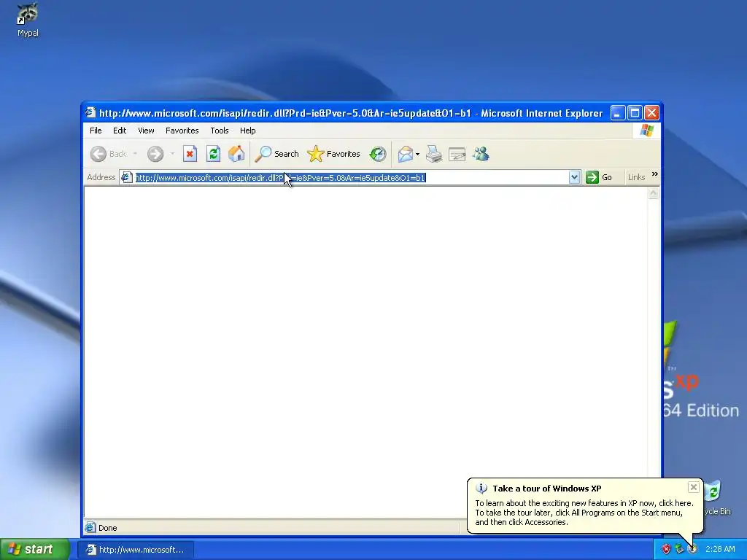Click the Edit page icon
This screenshot has height=560, width=747.
coord(457,154)
